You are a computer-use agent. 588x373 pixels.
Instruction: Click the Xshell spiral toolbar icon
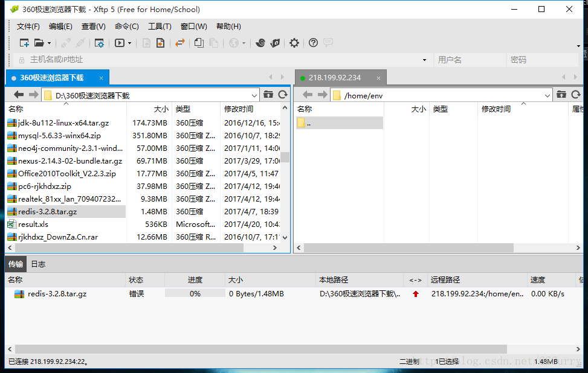[260, 43]
